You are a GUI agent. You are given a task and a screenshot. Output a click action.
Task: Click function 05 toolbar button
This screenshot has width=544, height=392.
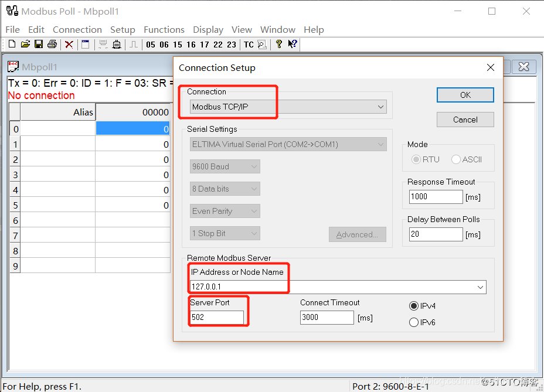[x=151, y=45]
